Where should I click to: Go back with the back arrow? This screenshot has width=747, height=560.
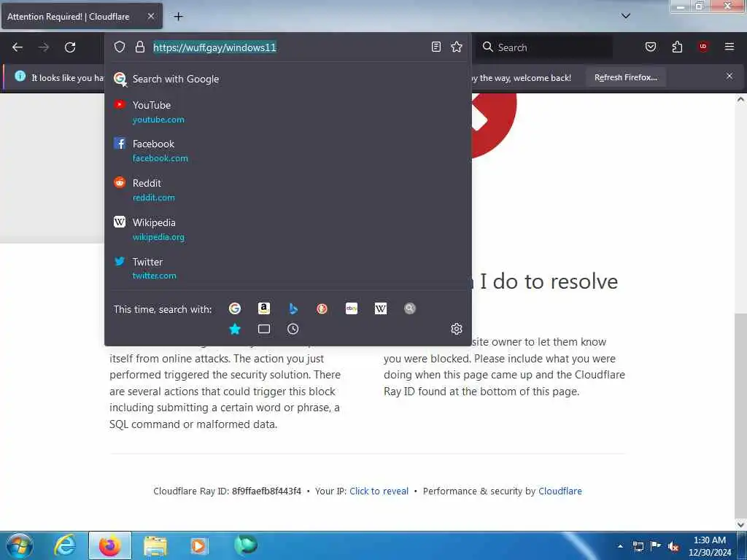[18, 47]
